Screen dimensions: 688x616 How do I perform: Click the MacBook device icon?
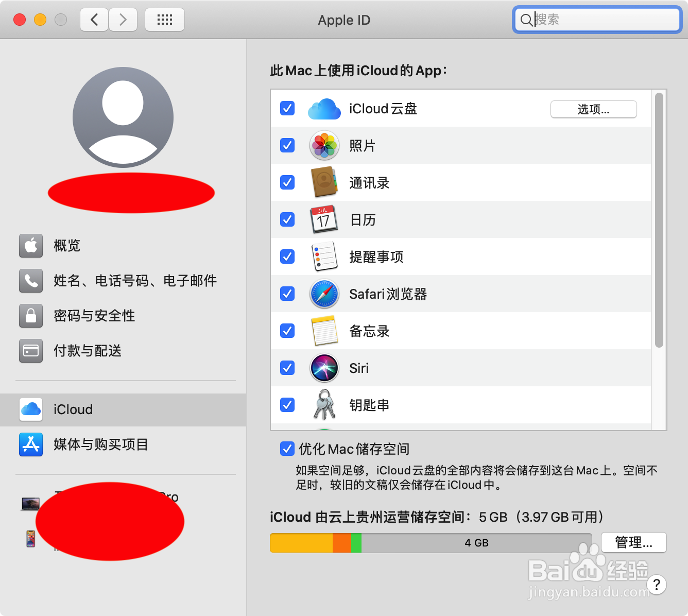coord(30,504)
